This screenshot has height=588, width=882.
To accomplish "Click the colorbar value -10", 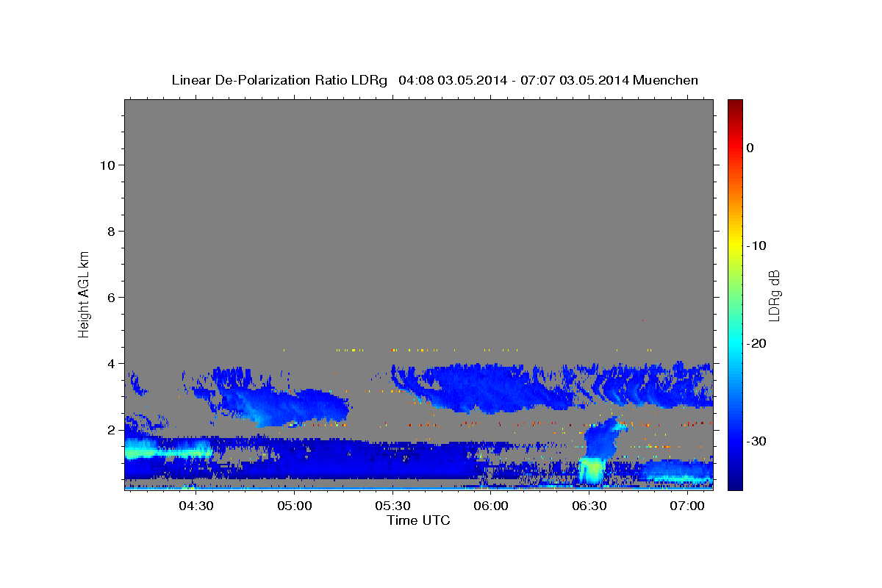I will tap(756, 245).
